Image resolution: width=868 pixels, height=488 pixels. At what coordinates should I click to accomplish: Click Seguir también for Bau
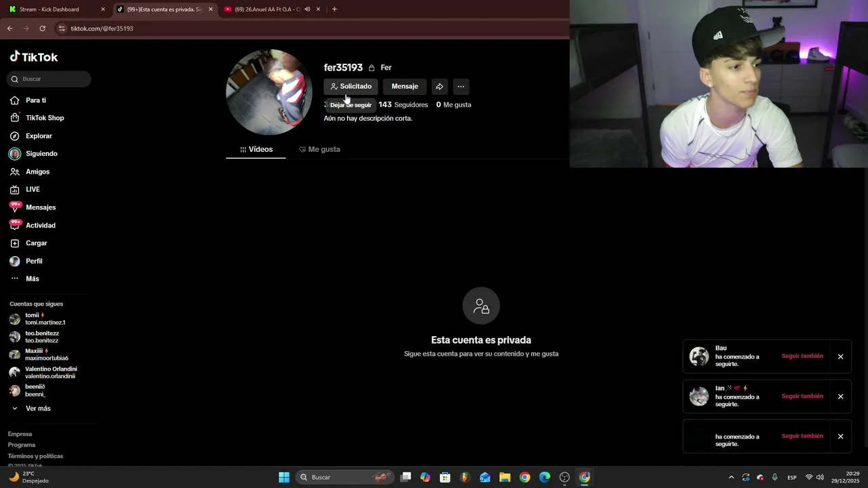click(802, 357)
